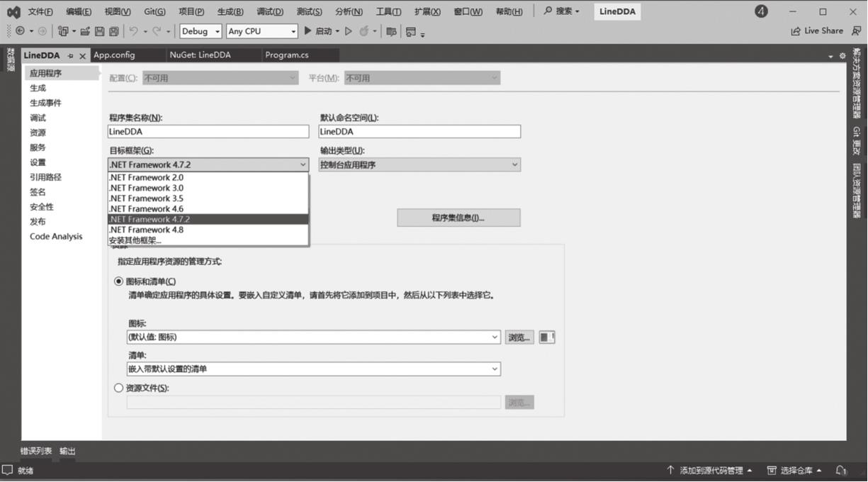
Task: Open the 引用路径 properties page
Action: click(45, 177)
